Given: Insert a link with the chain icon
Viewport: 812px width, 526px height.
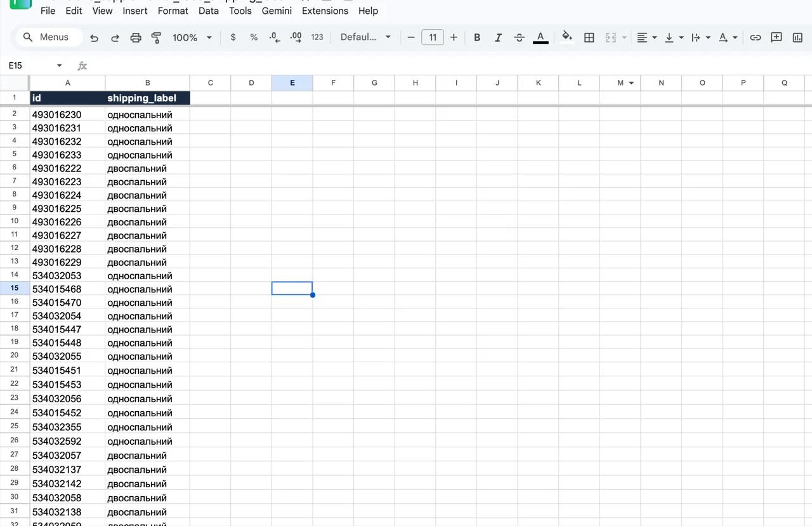Looking at the screenshot, I should (755, 37).
